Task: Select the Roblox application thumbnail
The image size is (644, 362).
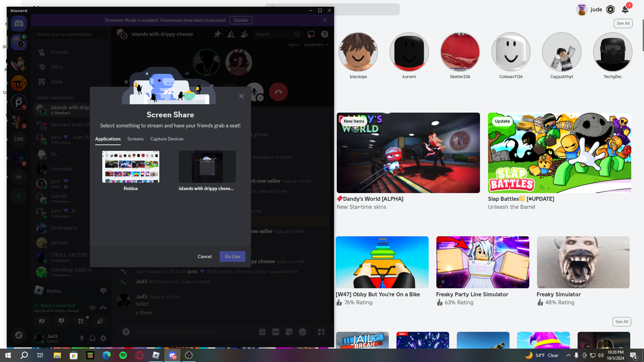Action: tap(131, 167)
